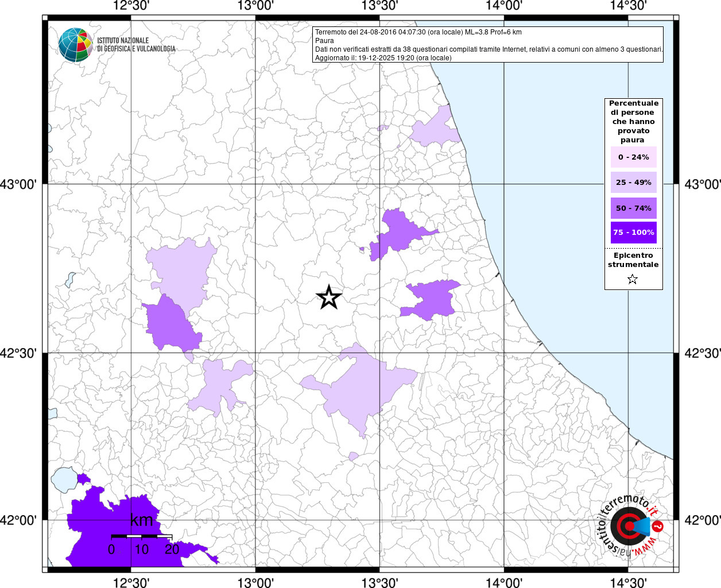Select the 50 - 74% legend swatch

tap(633, 208)
